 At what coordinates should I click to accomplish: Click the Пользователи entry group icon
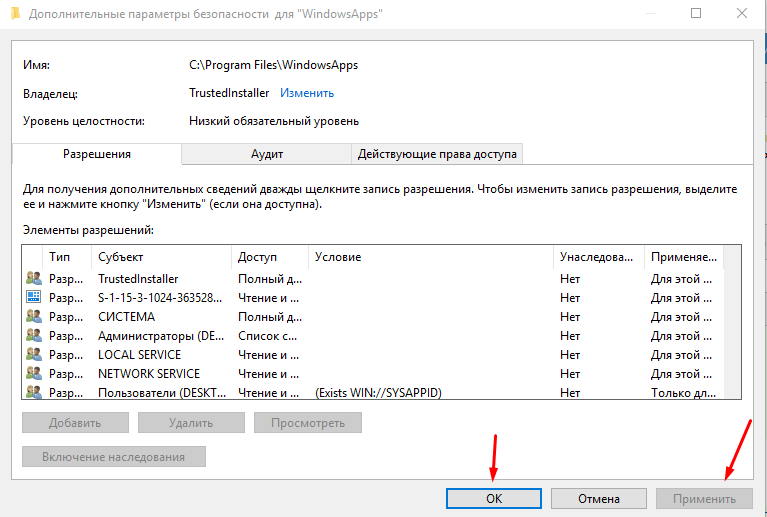pos(34,393)
